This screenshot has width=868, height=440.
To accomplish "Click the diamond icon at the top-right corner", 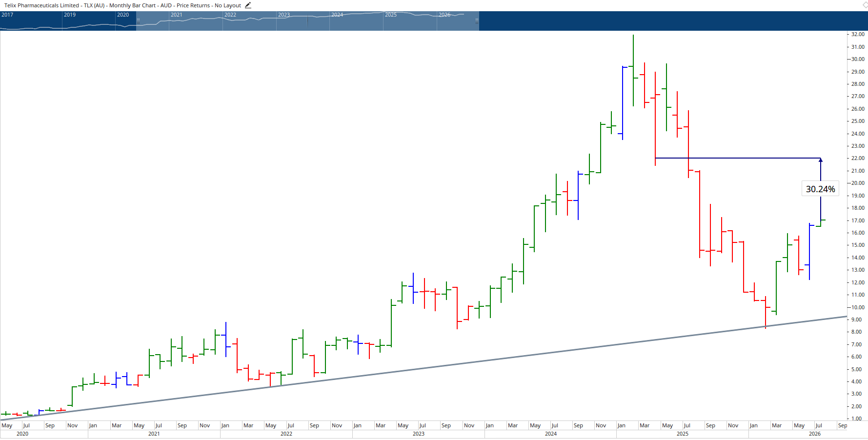I will [x=865, y=5].
